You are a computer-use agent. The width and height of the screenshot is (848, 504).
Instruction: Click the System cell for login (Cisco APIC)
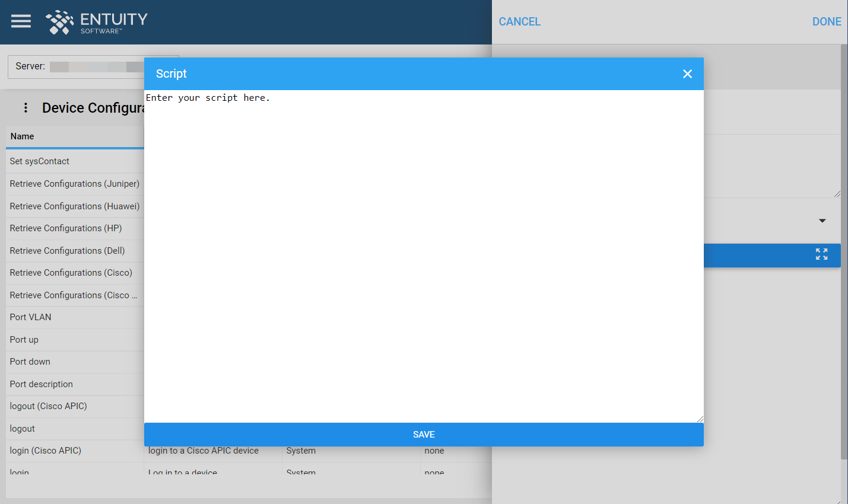point(301,451)
